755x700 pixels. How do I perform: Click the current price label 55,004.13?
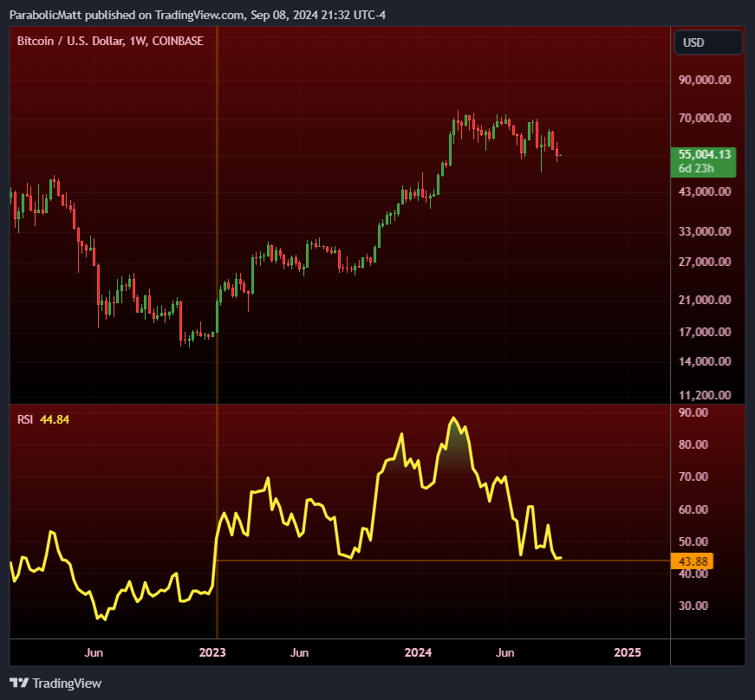pyautogui.click(x=704, y=154)
